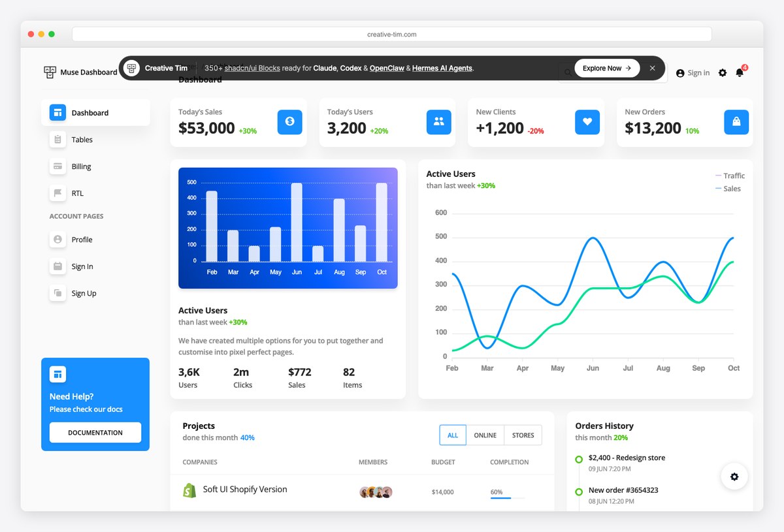Open the header settings gear
The width and height of the screenshot is (784, 532).
click(x=723, y=72)
